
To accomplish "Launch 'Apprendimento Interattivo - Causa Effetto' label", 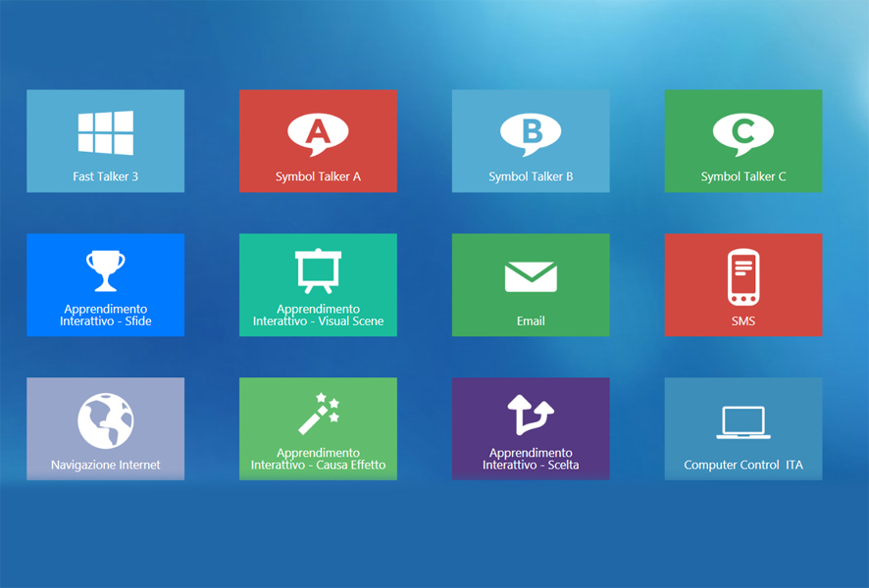I will point(318,460).
